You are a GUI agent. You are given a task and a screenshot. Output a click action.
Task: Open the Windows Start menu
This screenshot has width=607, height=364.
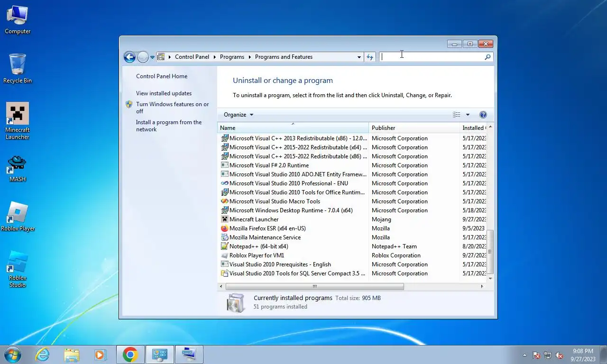pyautogui.click(x=13, y=355)
